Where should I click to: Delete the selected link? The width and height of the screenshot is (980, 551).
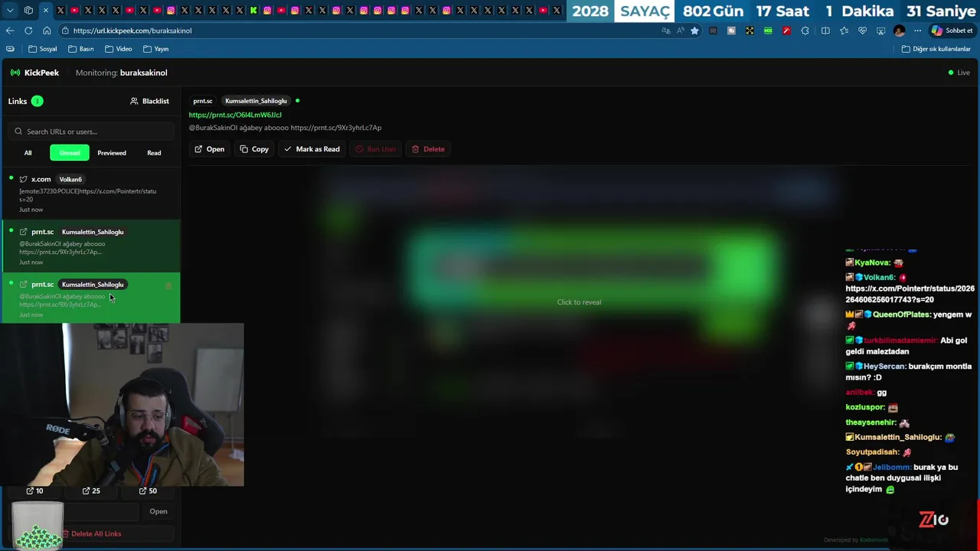tap(428, 149)
